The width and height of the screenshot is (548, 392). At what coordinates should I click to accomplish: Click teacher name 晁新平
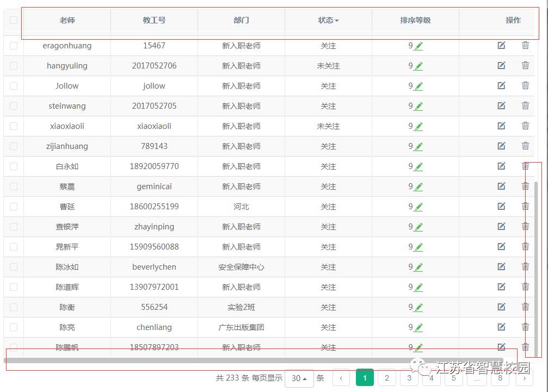click(67, 247)
